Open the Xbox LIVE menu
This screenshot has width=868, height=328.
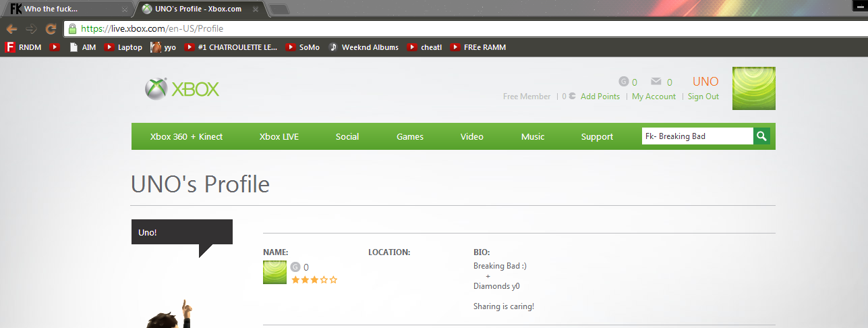click(x=279, y=136)
